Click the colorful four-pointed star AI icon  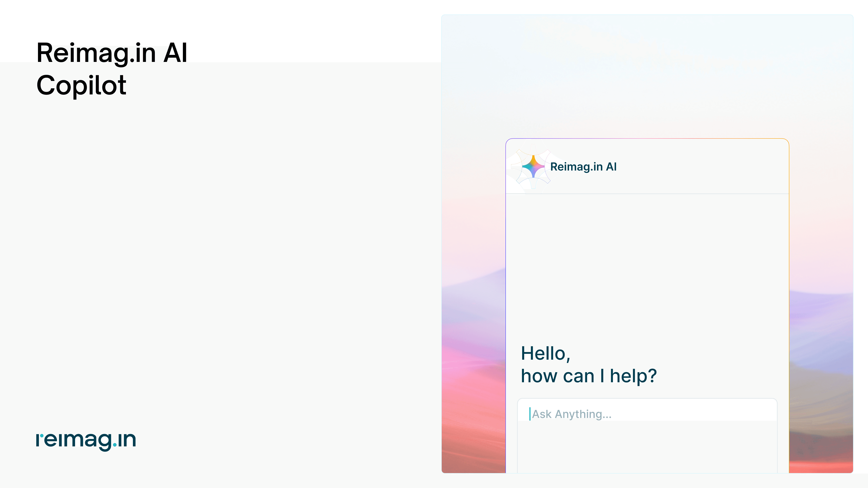tap(533, 166)
